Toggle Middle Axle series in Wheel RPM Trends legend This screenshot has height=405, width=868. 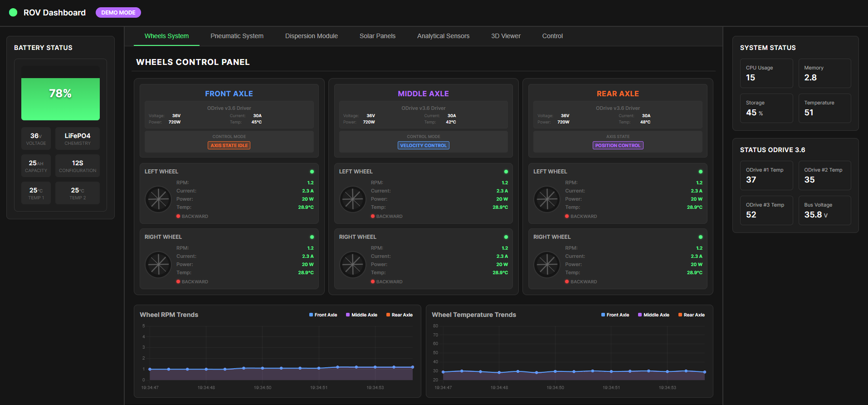pos(361,315)
